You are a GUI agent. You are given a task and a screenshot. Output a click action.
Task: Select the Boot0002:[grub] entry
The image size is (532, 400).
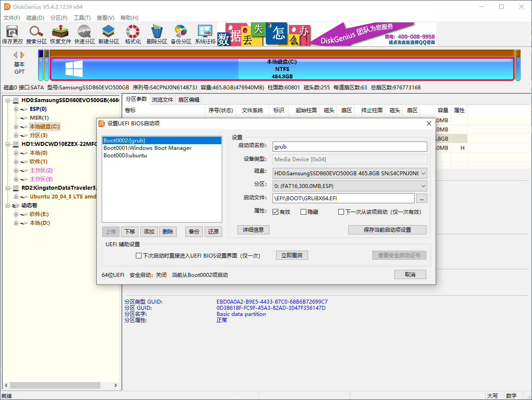point(162,141)
